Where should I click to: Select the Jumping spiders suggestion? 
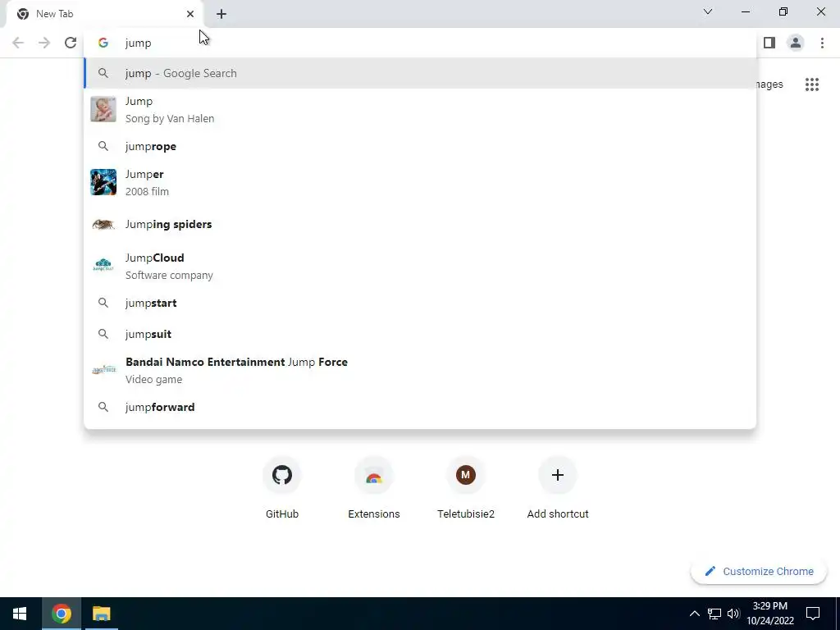coord(420,225)
